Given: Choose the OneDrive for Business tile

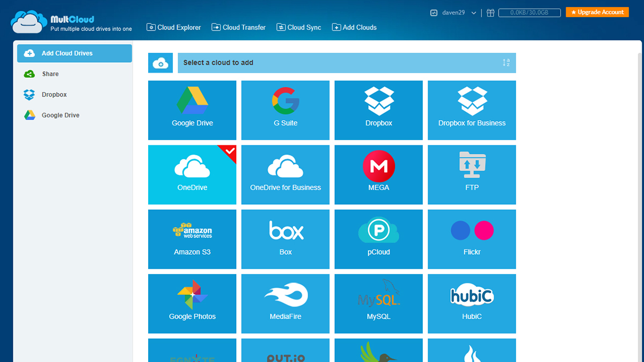Looking at the screenshot, I should click(x=286, y=175).
